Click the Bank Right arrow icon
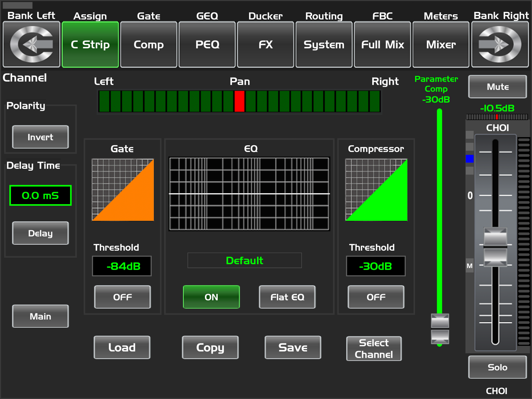 tap(500, 44)
